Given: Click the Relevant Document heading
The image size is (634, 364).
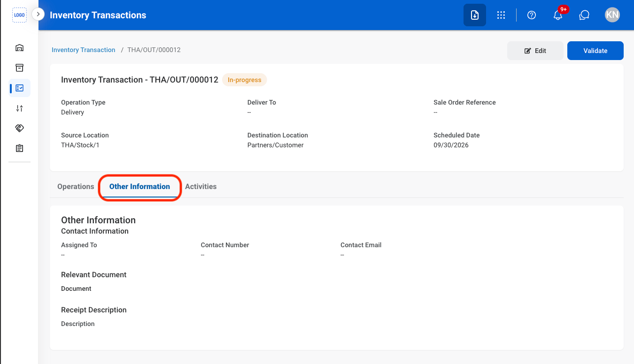Looking at the screenshot, I should coord(94,274).
